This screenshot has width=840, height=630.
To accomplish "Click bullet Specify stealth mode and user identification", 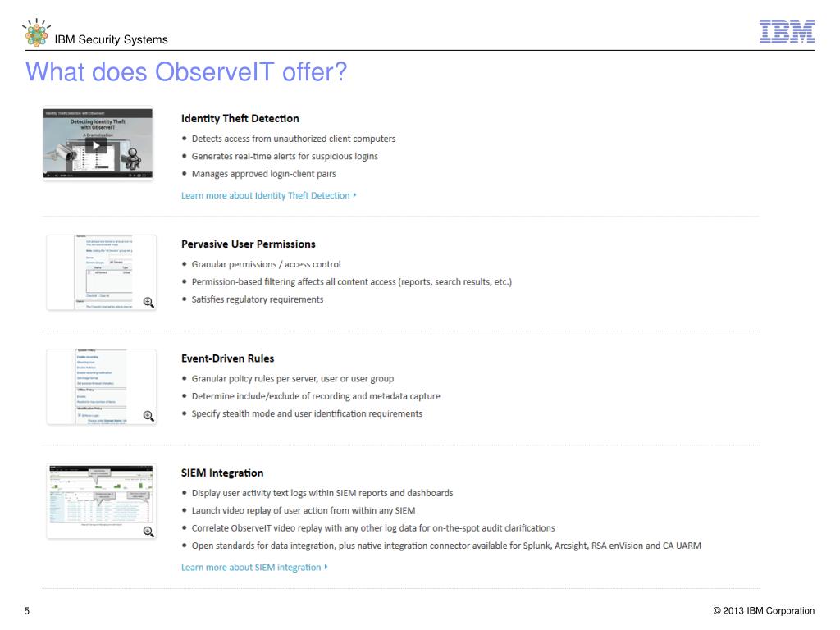I will pos(307,414).
